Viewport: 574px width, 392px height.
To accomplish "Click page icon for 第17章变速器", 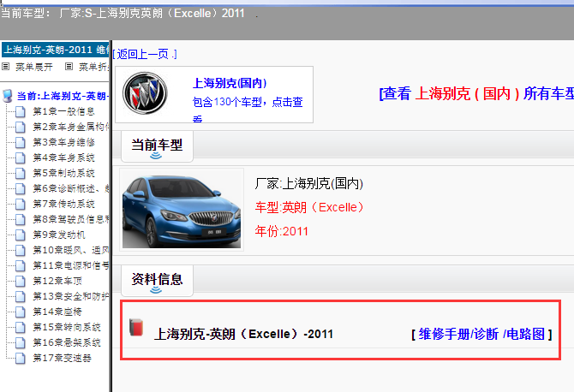I will pos(21,358).
